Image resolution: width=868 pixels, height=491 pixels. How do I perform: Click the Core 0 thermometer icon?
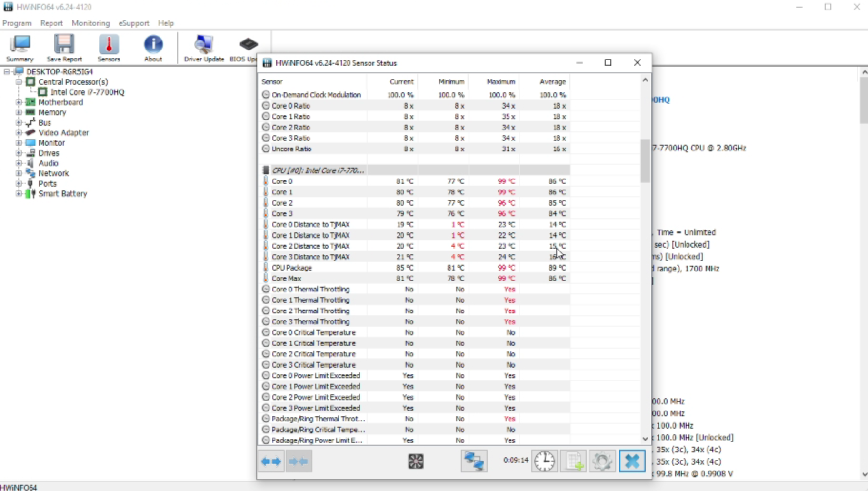266,181
